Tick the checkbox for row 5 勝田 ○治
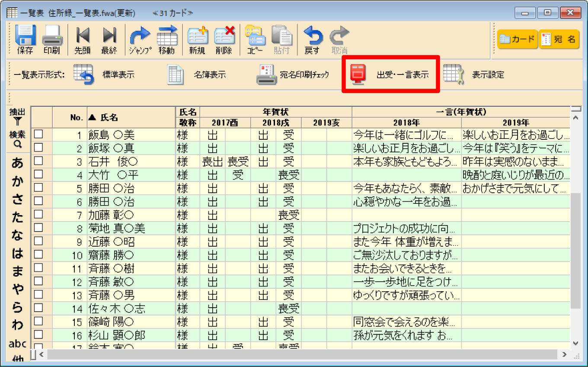Screen dimensions: 588x367 (x=38, y=188)
